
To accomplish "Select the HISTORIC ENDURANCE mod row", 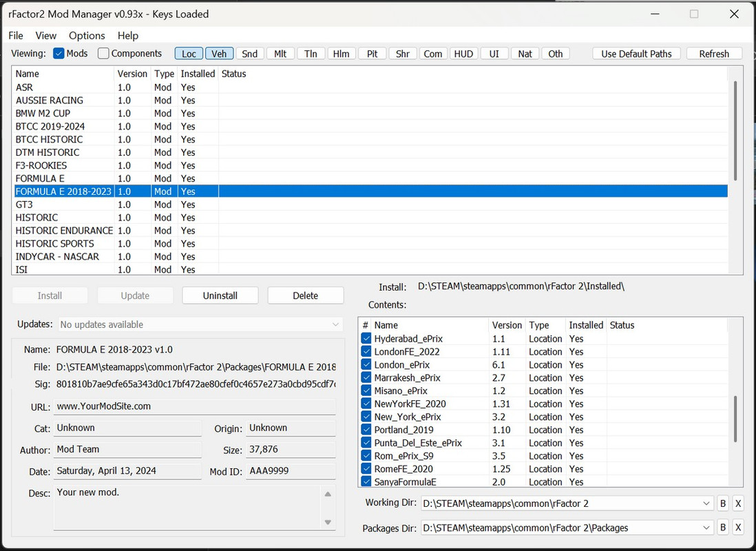I will [x=370, y=231].
